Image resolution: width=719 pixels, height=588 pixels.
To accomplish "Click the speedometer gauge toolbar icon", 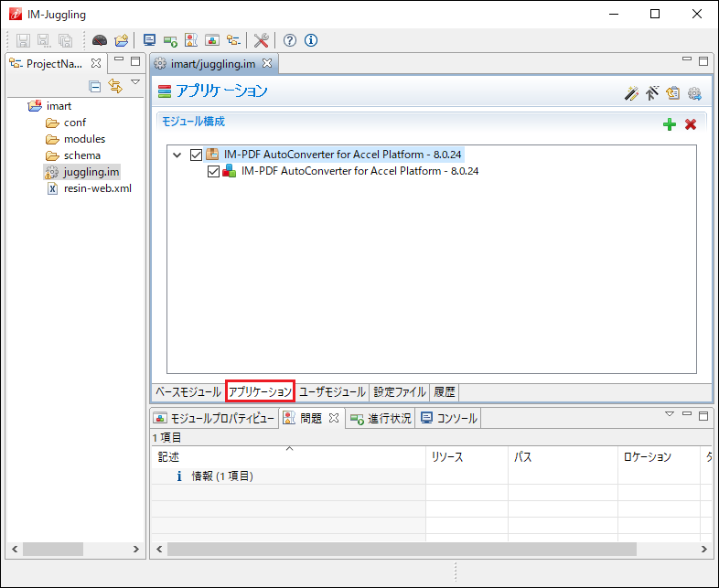I will click(100, 40).
